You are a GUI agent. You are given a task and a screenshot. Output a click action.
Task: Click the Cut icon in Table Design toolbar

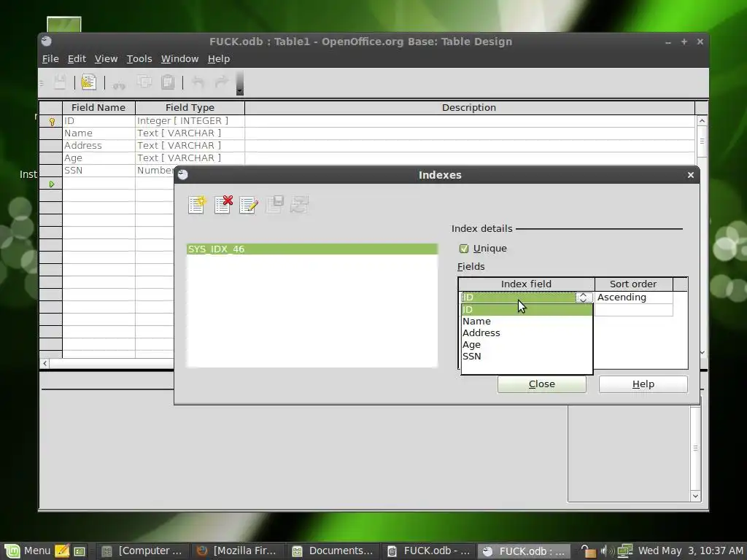[119, 83]
